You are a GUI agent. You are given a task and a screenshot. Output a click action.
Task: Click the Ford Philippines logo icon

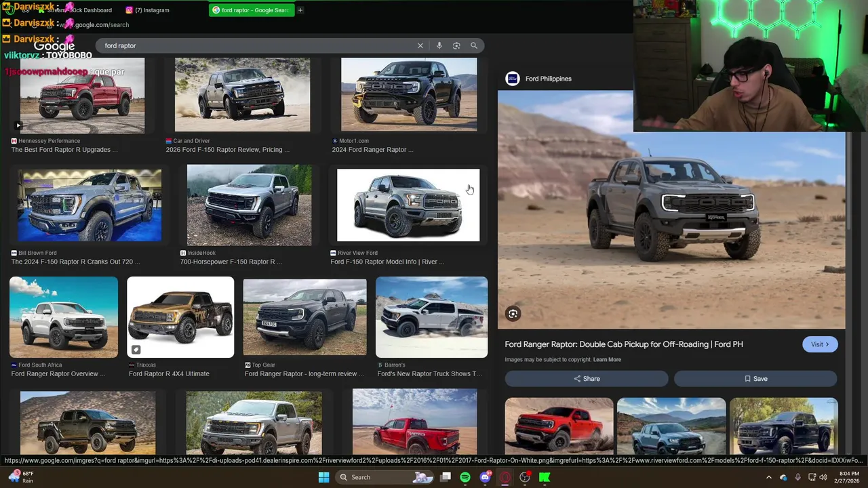coord(513,79)
